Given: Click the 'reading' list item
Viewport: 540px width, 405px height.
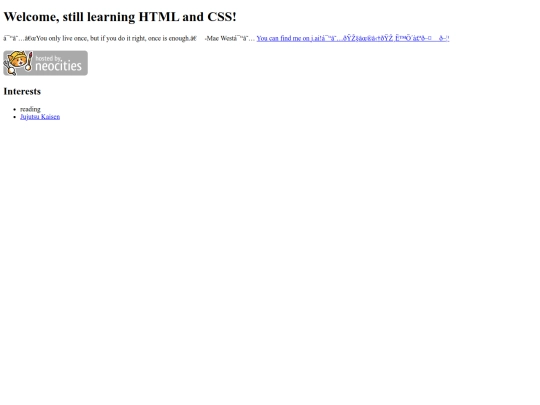Looking at the screenshot, I should click(x=30, y=109).
